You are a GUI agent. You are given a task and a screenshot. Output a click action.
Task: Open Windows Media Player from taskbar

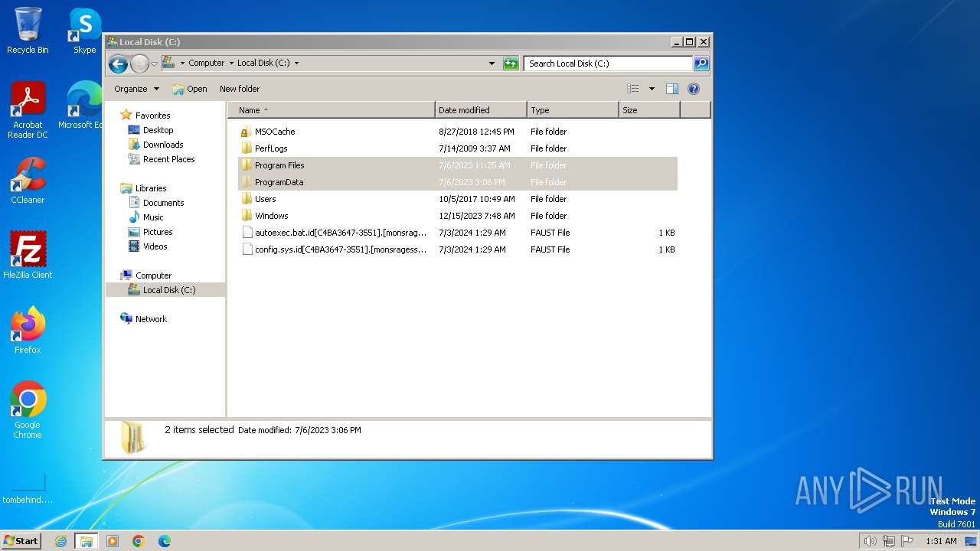[x=113, y=541]
